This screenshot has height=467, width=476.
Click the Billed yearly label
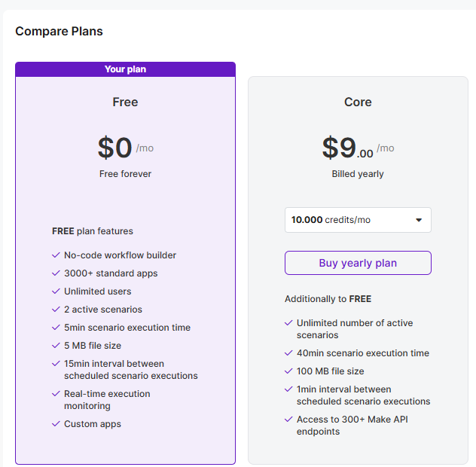[358, 174]
